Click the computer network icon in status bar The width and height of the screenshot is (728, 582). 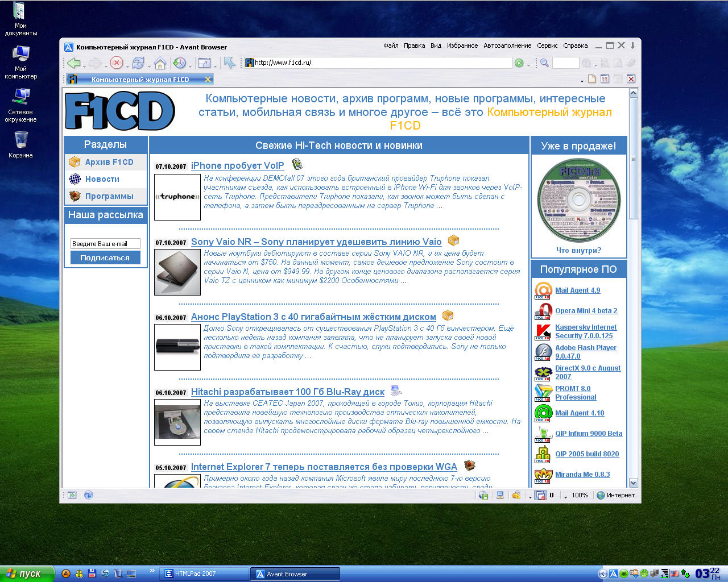click(500, 495)
